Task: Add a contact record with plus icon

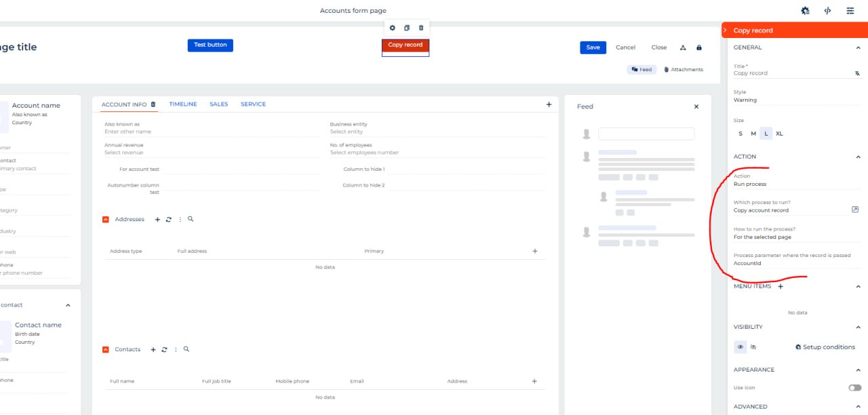Action: point(153,350)
